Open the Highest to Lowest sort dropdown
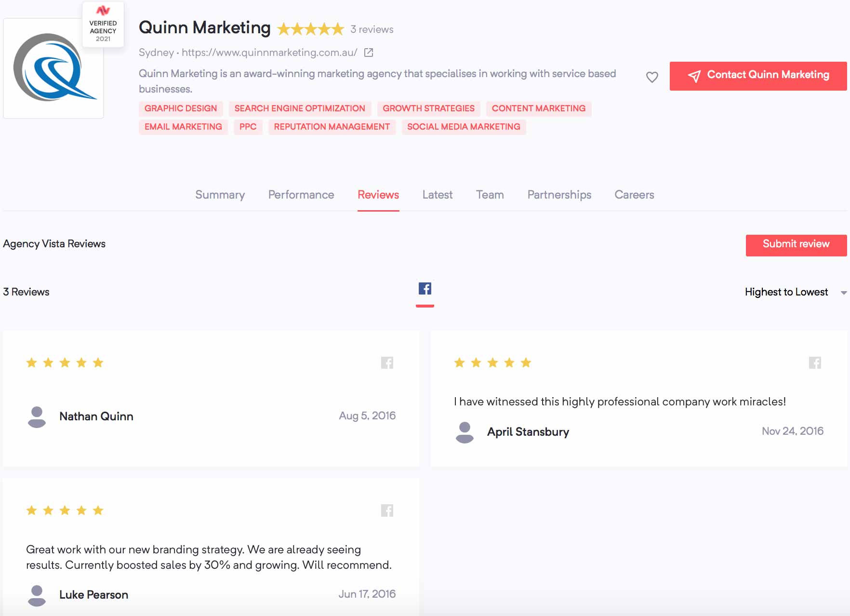Screen dimensions: 850x616 795,292
